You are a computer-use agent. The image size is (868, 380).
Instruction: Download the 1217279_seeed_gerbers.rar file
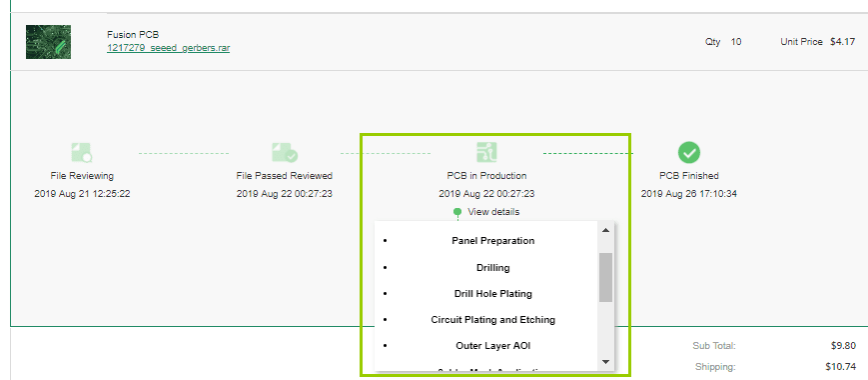[168, 48]
